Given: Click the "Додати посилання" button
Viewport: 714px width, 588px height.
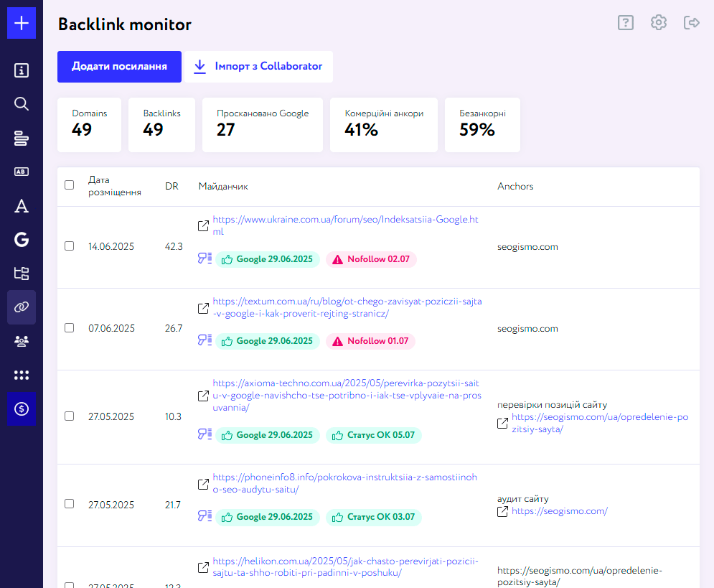Looking at the screenshot, I should click(x=119, y=66).
